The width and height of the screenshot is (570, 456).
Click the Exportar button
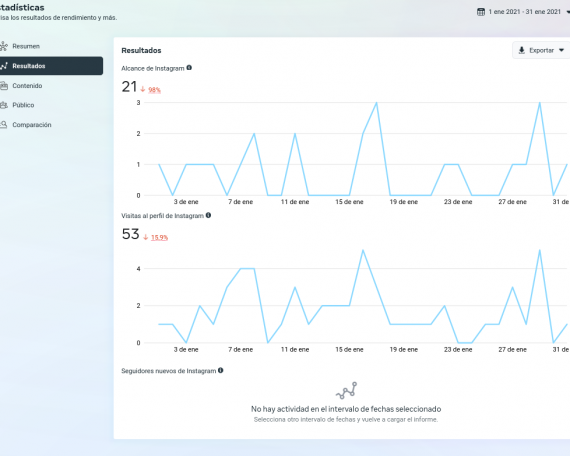coord(541,50)
